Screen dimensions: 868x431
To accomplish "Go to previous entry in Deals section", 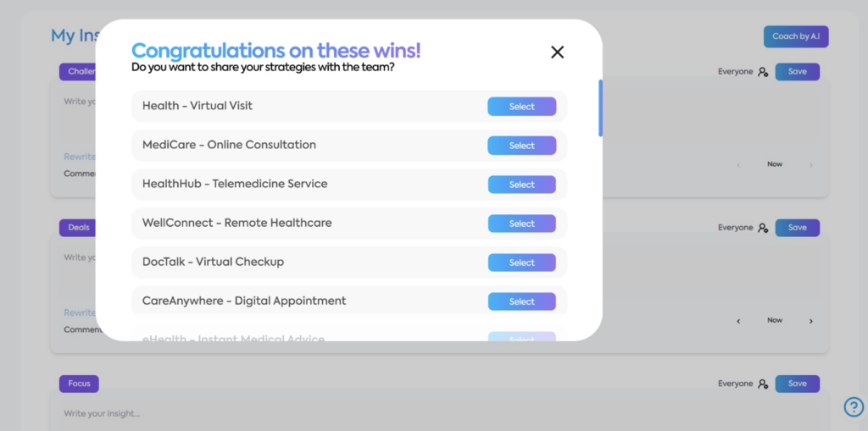I will point(738,321).
